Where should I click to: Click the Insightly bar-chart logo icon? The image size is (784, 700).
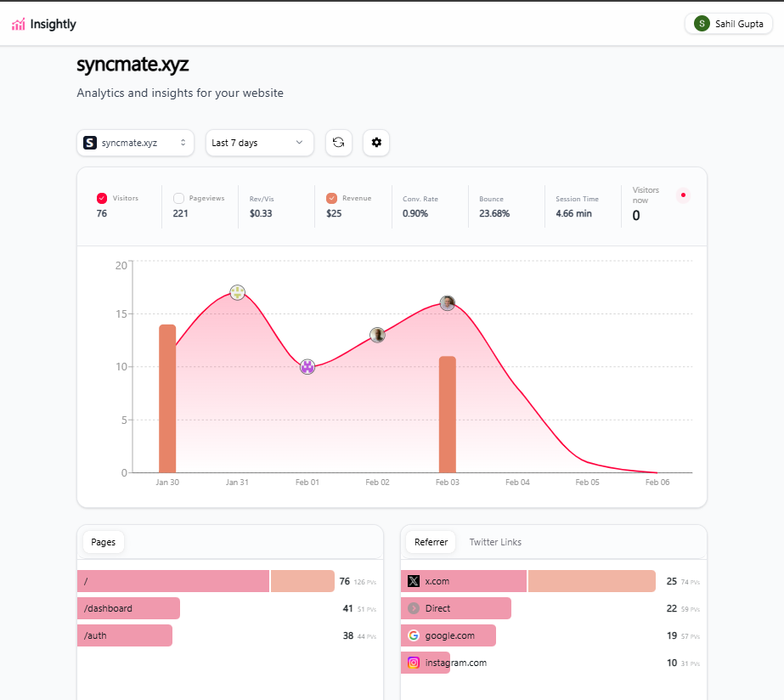coord(17,24)
